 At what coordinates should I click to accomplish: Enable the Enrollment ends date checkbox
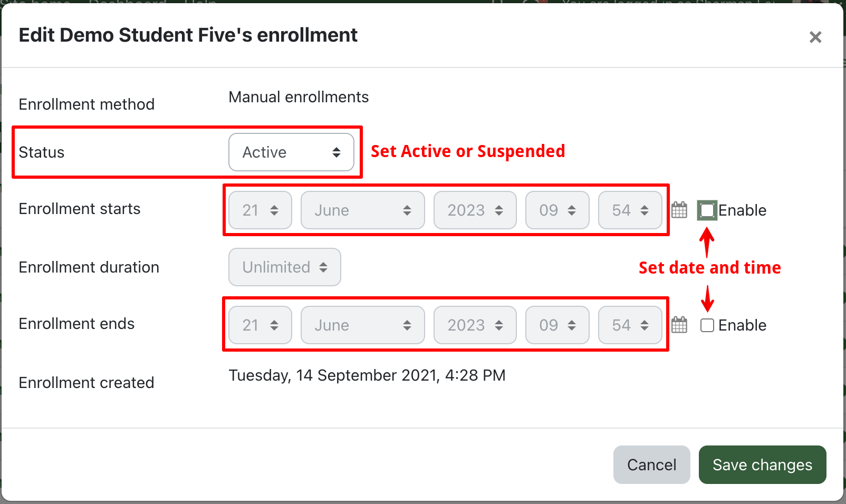pos(707,325)
